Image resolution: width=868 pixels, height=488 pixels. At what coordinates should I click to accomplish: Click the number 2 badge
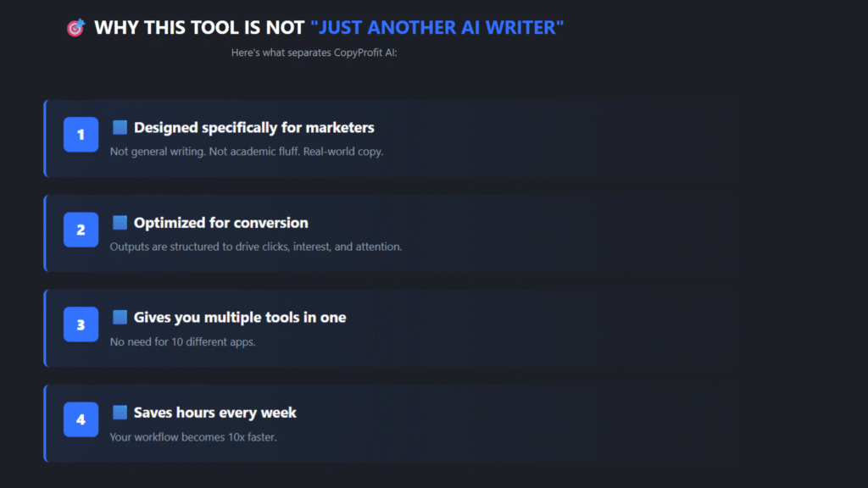81,230
